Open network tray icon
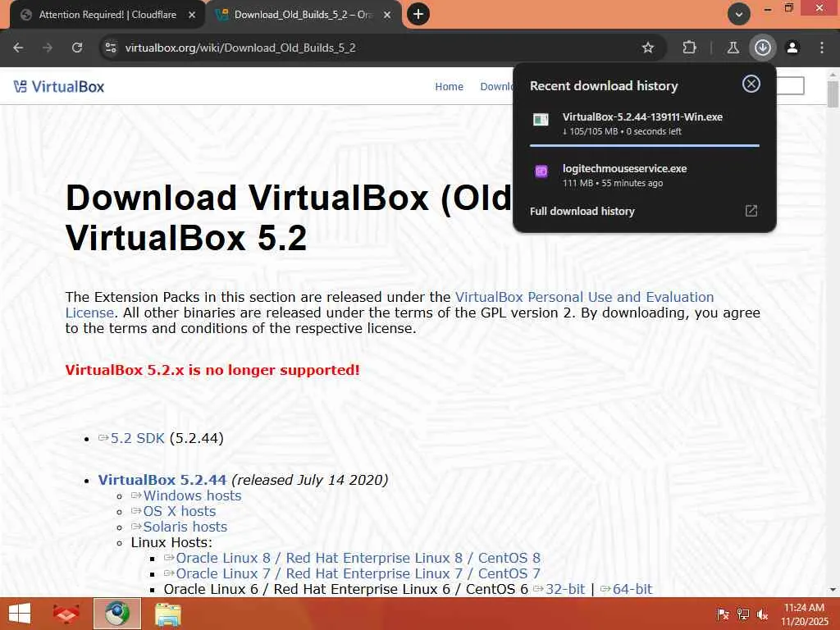This screenshot has width=840, height=630. (743, 614)
